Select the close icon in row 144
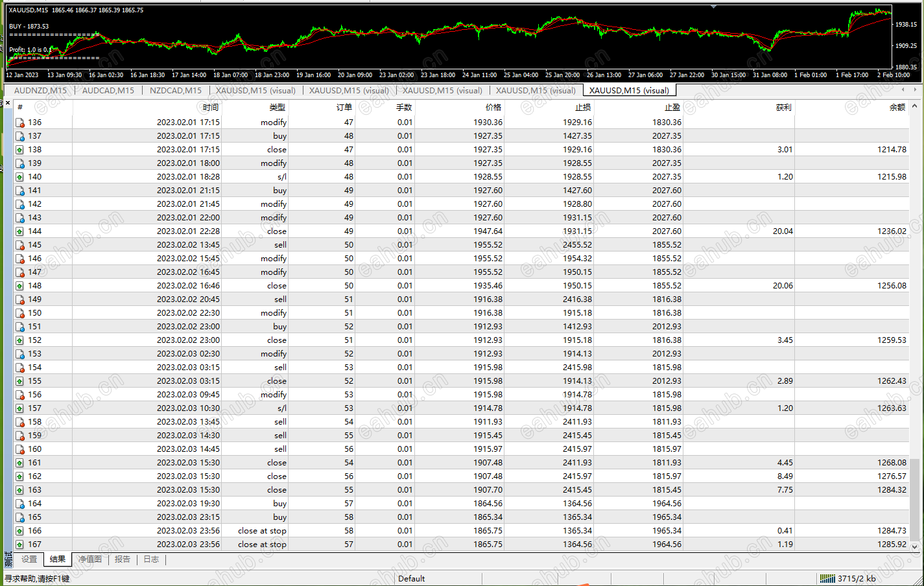 (x=19, y=231)
